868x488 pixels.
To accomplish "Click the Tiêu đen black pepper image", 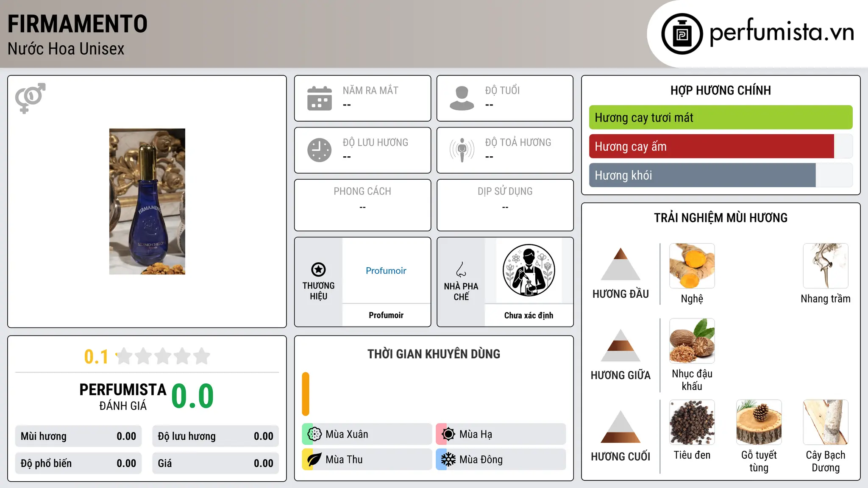I will coord(692,422).
